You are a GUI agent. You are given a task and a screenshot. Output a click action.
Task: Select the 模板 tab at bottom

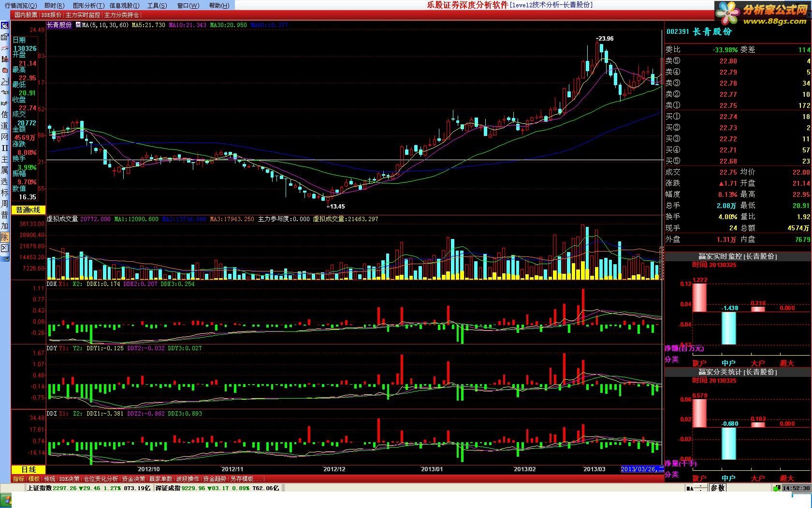click(34, 479)
